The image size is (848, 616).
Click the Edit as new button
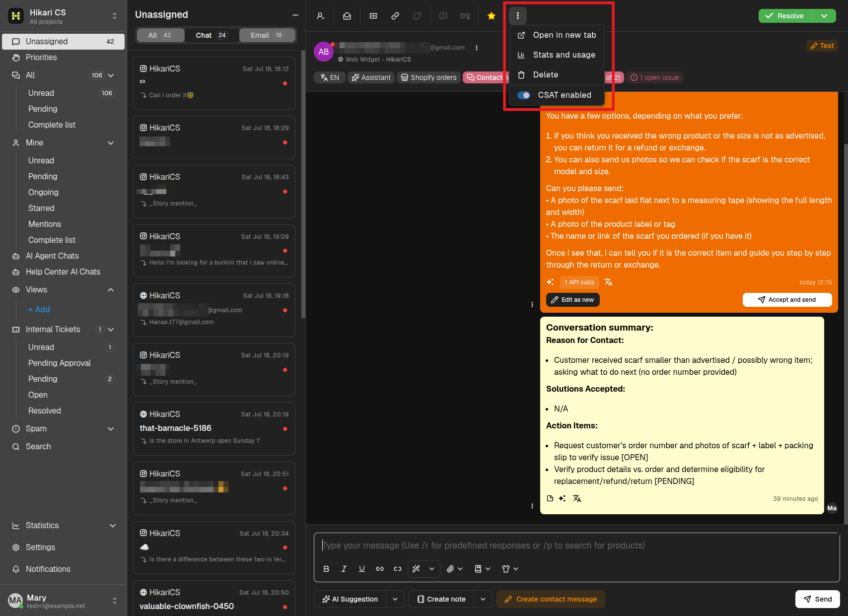click(x=573, y=300)
